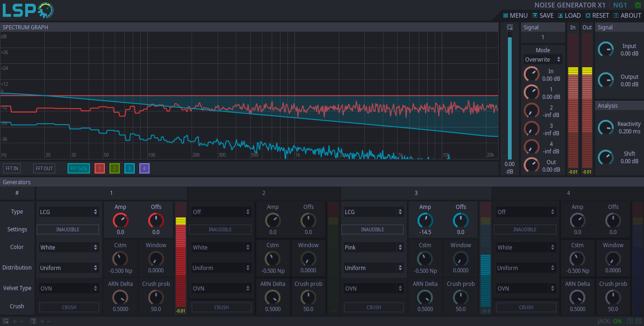Open help via the question mark icon
Image resolution: width=644 pixels, height=326 pixels.
click(x=630, y=321)
